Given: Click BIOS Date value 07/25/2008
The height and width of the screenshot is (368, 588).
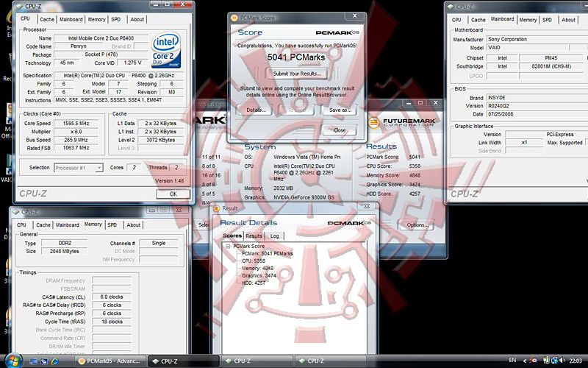Looking at the screenshot, I should coord(537,114).
